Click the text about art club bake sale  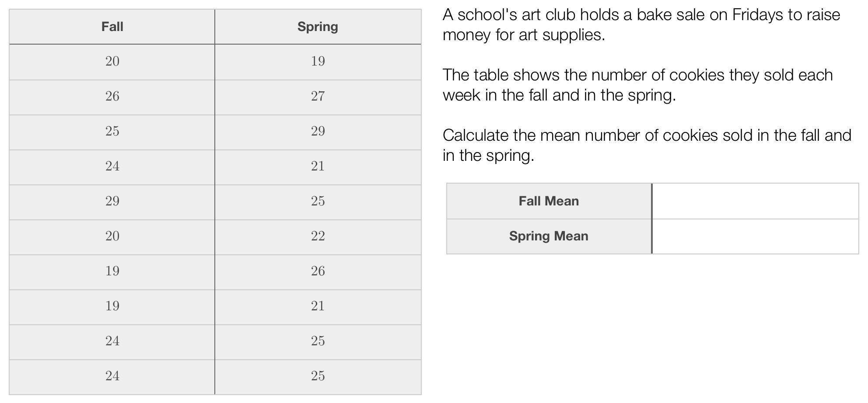pos(641,25)
